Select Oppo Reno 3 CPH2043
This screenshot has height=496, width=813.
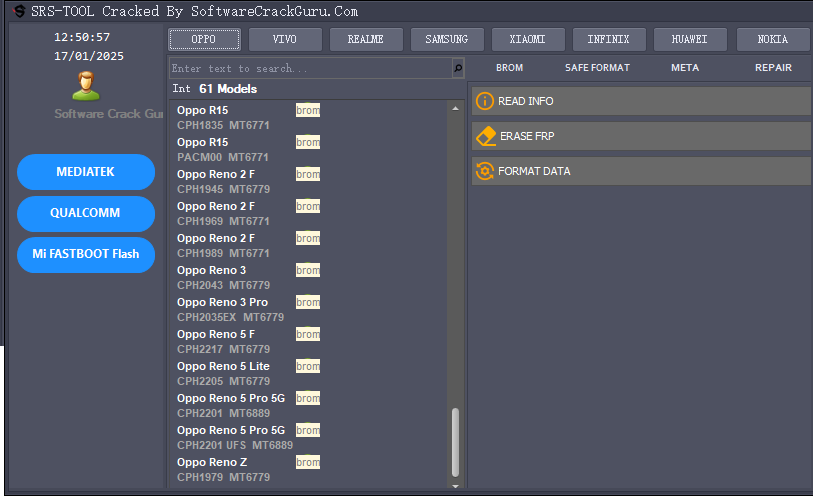click(310, 278)
